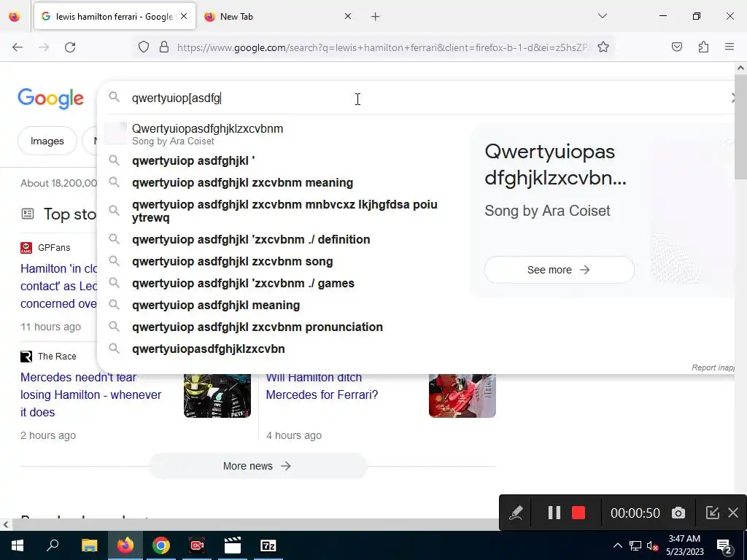Open the screen recorder app in taskbar
Viewport: 747px width, 560px height.
point(197,545)
